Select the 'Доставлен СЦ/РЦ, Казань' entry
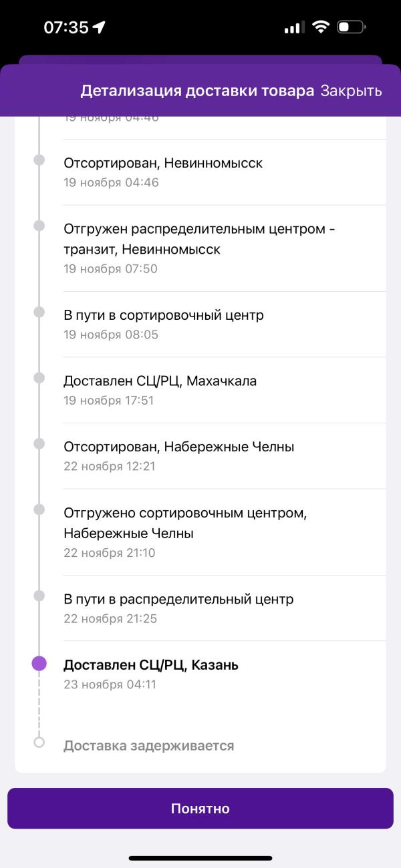401x868 pixels. point(225,674)
